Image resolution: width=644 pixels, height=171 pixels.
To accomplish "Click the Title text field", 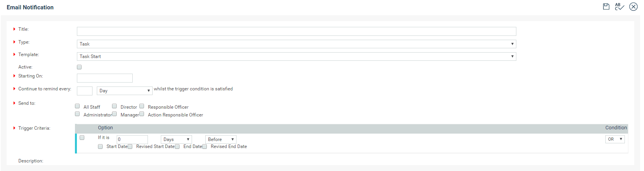I will 296,31.
